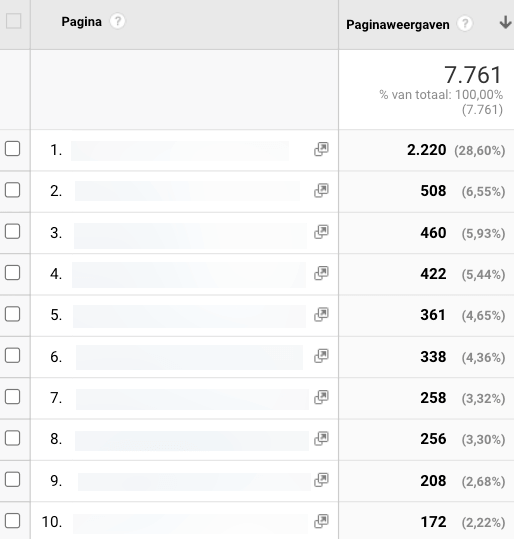
Task: Open row 8 page in new window
Action: pyautogui.click(x=321, y=439)
